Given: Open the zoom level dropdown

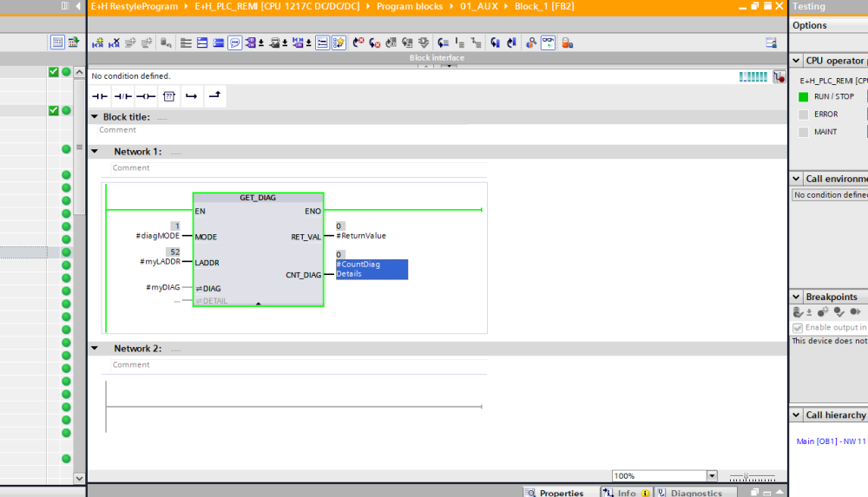Looking at the screenshot, I should 712,476.
